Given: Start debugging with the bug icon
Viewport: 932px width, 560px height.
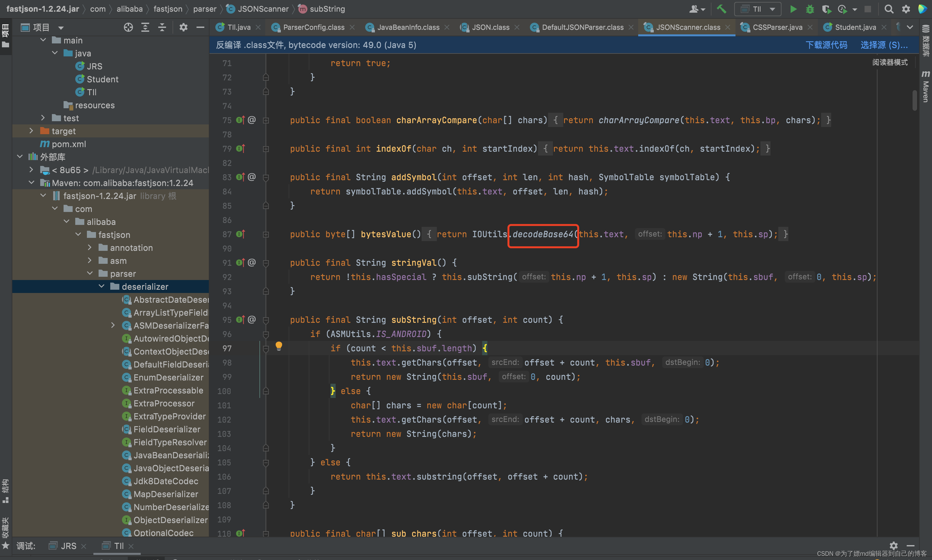Looking at the screenshot, I should 810,9.
